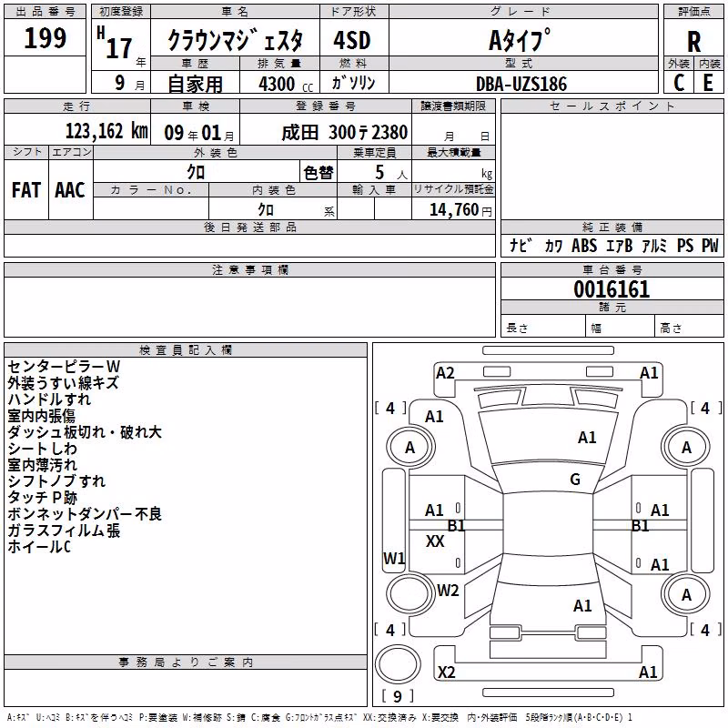Click the note 室内内張傷

41,416
